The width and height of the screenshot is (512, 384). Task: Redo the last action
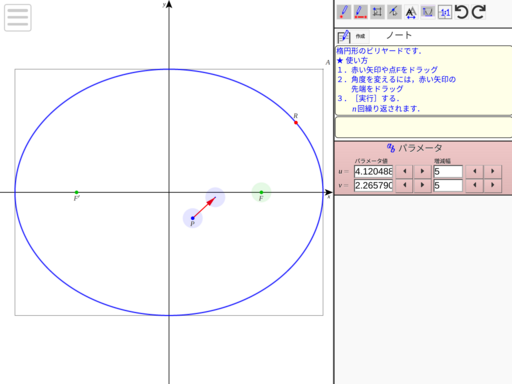pyautogui.click(x=479, y=12)
